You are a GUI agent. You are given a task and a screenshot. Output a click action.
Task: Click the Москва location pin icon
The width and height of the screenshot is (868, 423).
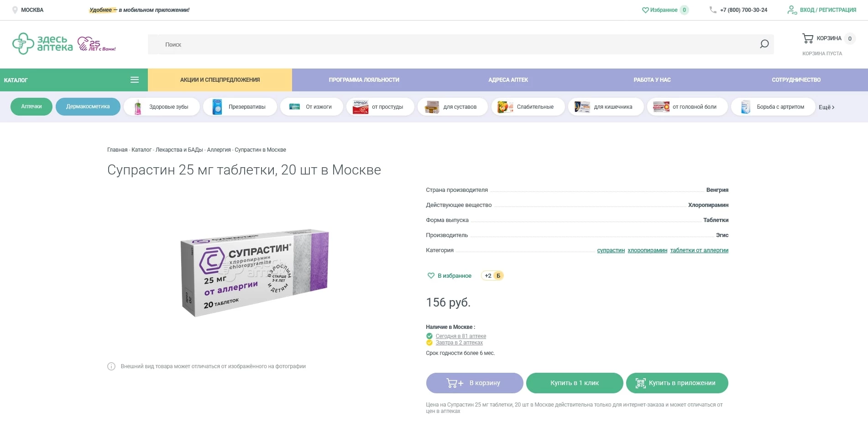click(x=15, y=10)
